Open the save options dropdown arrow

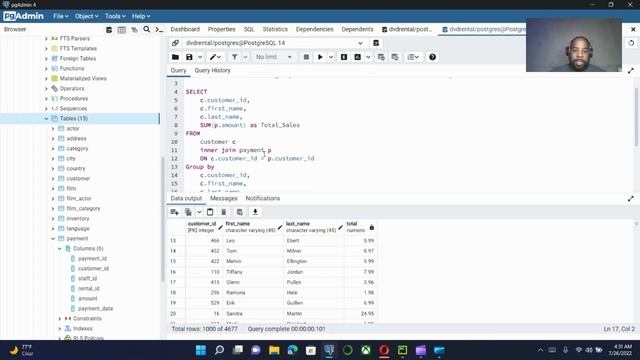click(200, 57)
